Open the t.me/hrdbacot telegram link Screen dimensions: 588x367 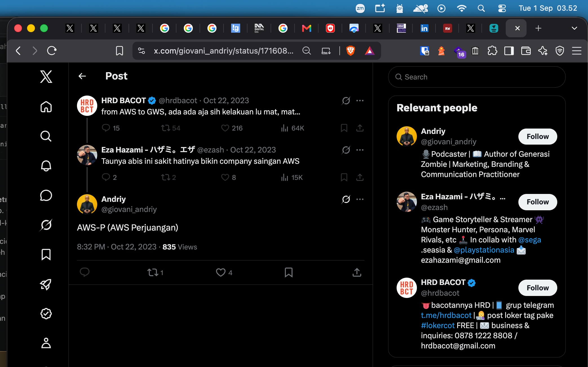point(446,315)
